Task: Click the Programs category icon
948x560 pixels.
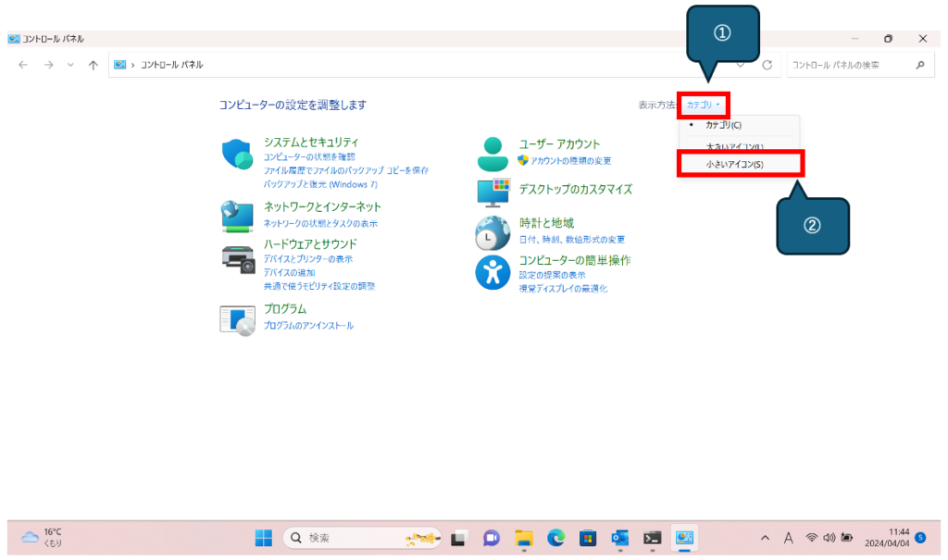Action: [x=237, y=318]
